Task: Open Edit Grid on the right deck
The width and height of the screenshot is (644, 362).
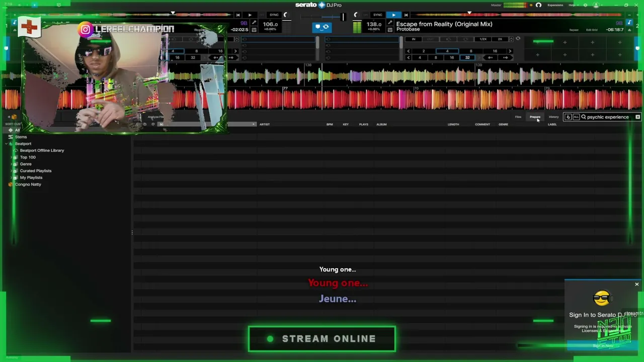Action: pyautogui.click(x=592, y=30)
